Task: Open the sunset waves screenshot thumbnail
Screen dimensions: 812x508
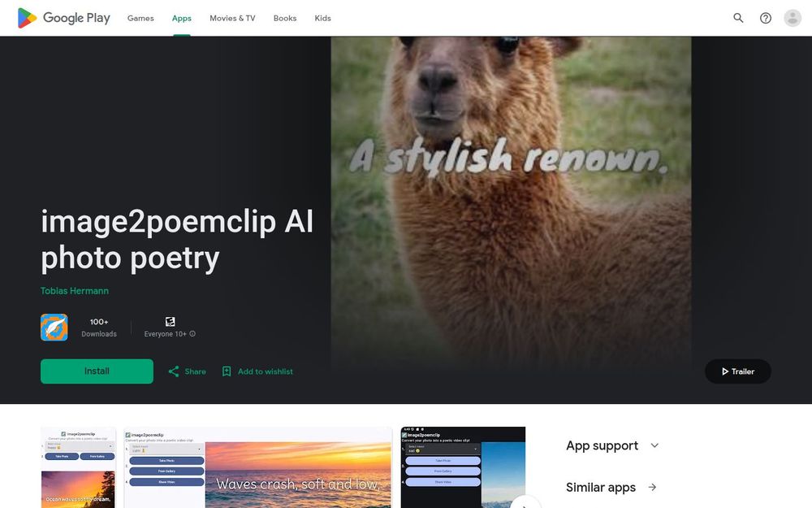Action: point(258,467)
